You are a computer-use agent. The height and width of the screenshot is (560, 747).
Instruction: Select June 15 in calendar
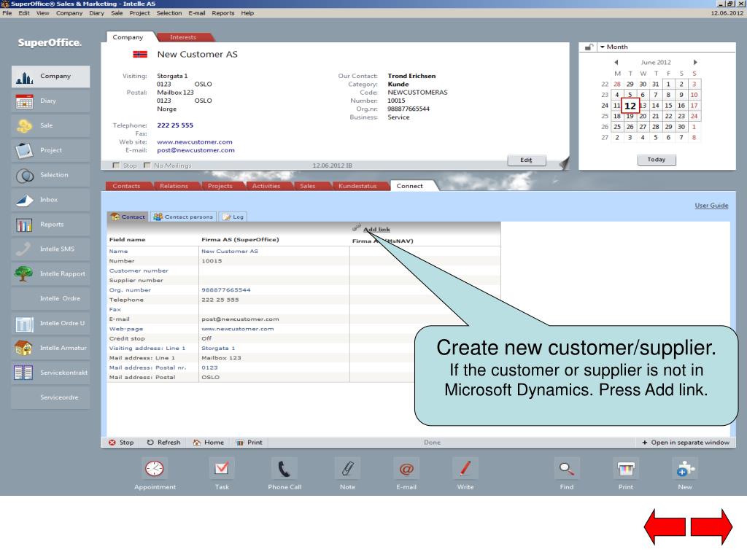668,106
